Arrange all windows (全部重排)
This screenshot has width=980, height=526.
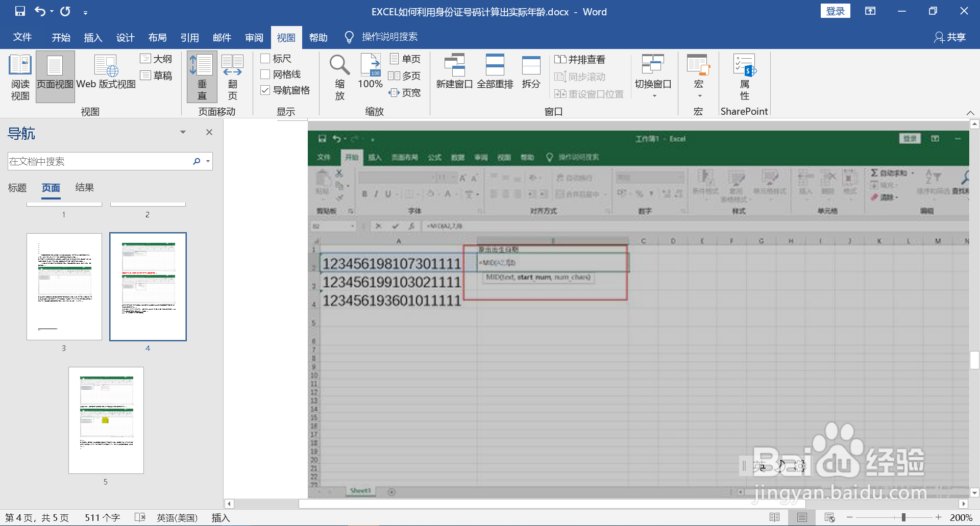[495, 71]
